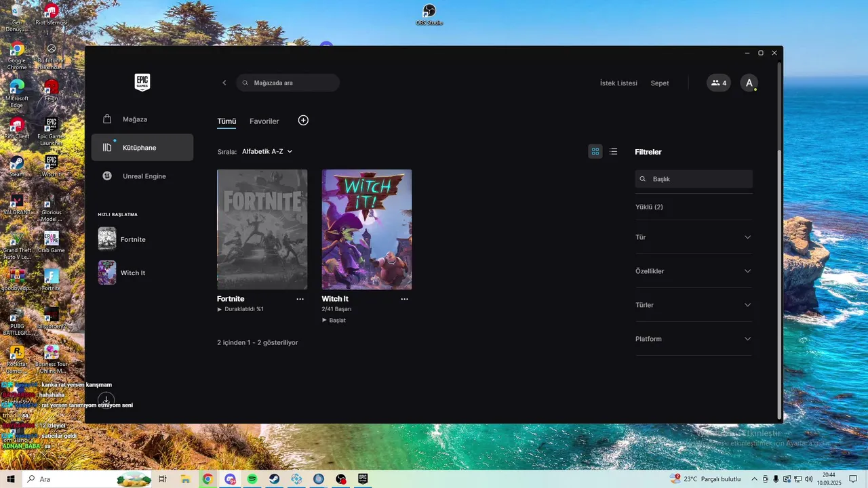
Task: Open Microsoft Edge desktop shortcut
Action: [x=17, y=94]
